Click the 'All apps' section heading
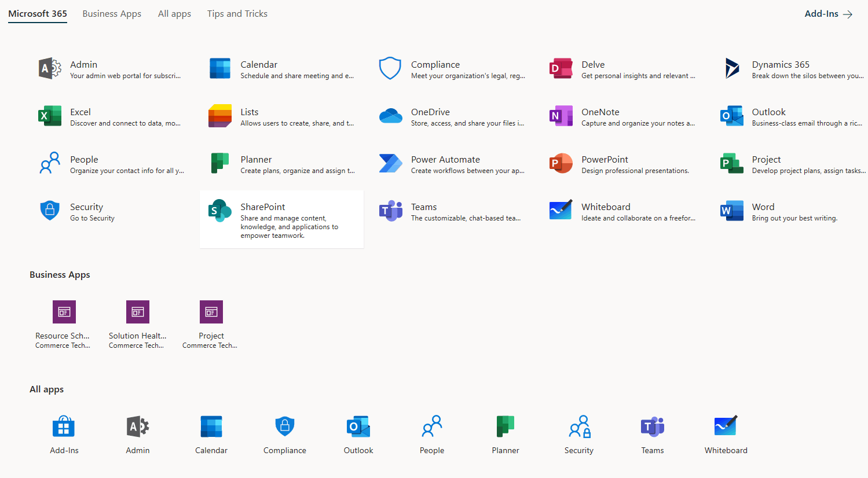This screenshot has height=478, width=868. (46, 389)
